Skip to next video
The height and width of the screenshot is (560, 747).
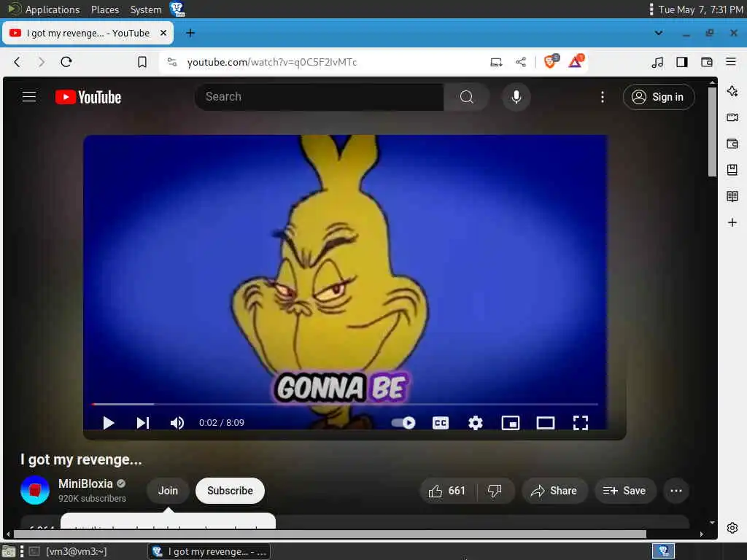(143, 423)
